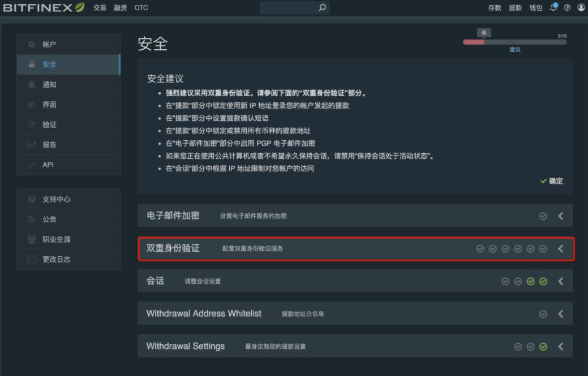Click the 双重身份验证 section title
588x376 pixels.
point(173,248)
